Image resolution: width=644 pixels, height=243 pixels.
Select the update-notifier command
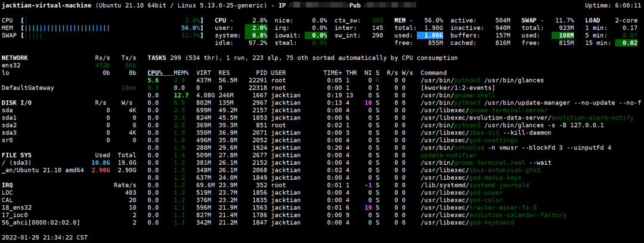coord(448,156)
